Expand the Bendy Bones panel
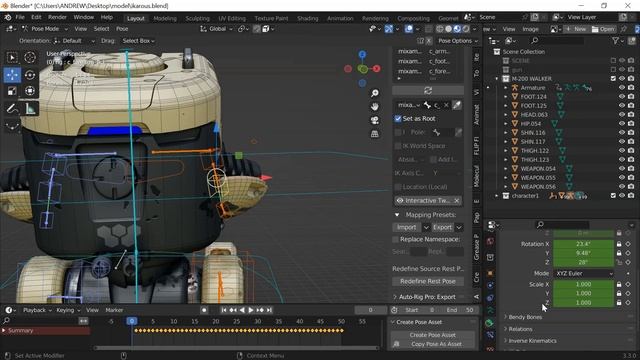Viewport: 640px width, 360px height. (524, 317)
